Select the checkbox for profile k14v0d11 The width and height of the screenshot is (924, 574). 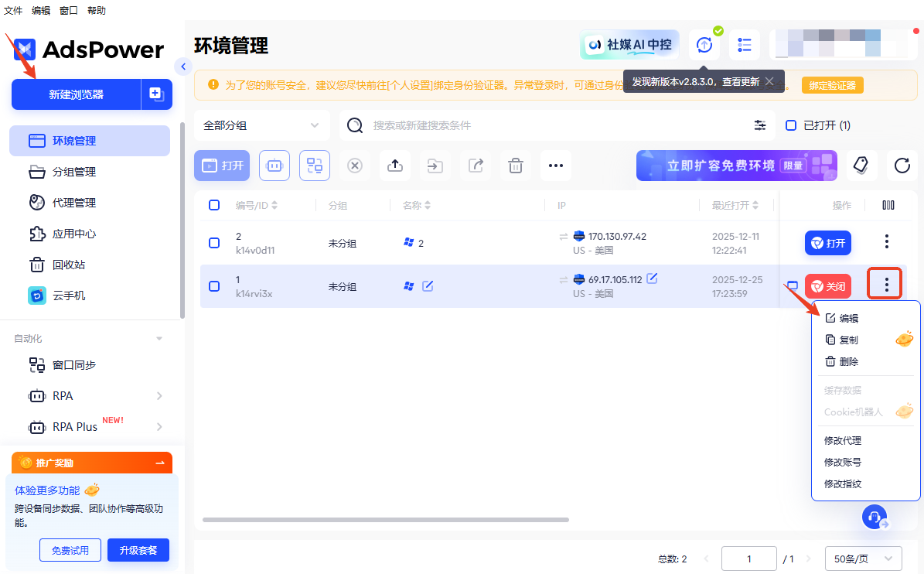click(x=214, y=243)
